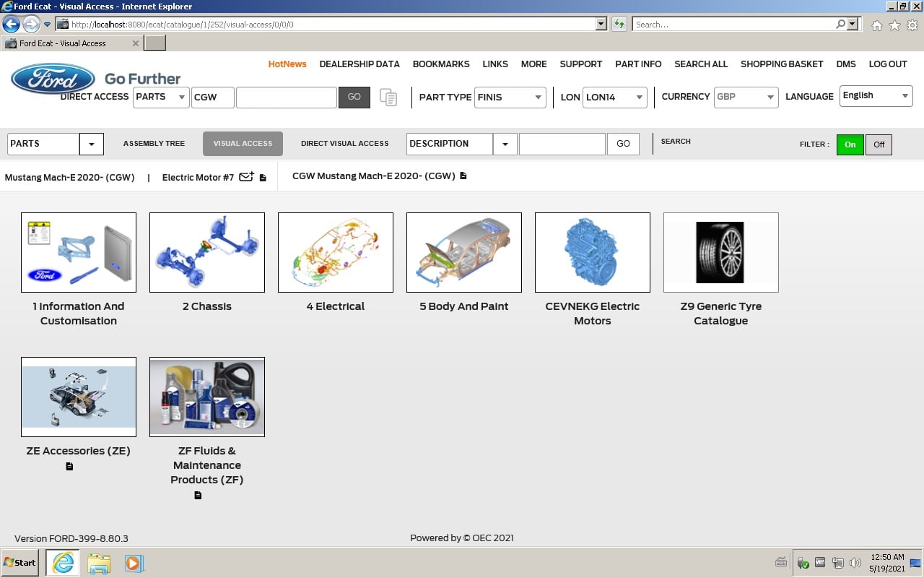924x578 pixels.
Task: Open the BOOKMARKS menu
Action: (x=441, y=64)
